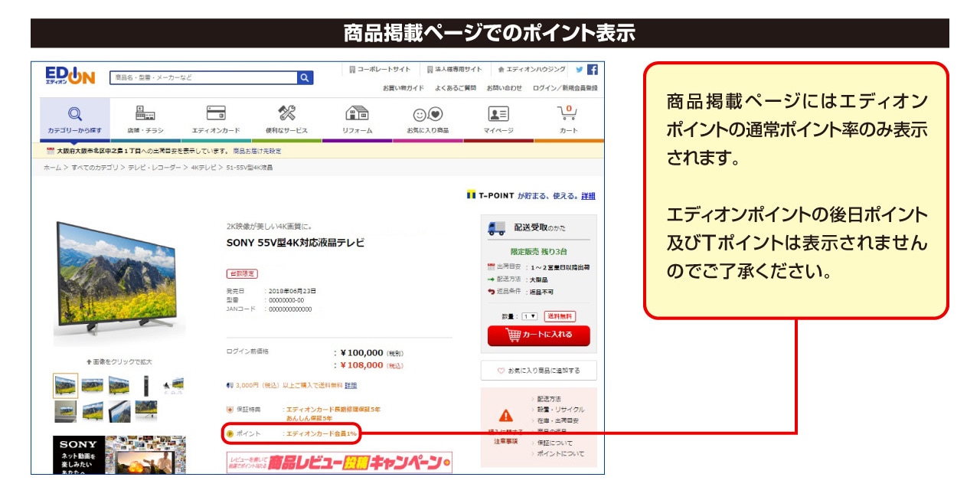Click the 台数限定 badge
Image resolution: width=980 pixels, height=487 pixels.
243,273
